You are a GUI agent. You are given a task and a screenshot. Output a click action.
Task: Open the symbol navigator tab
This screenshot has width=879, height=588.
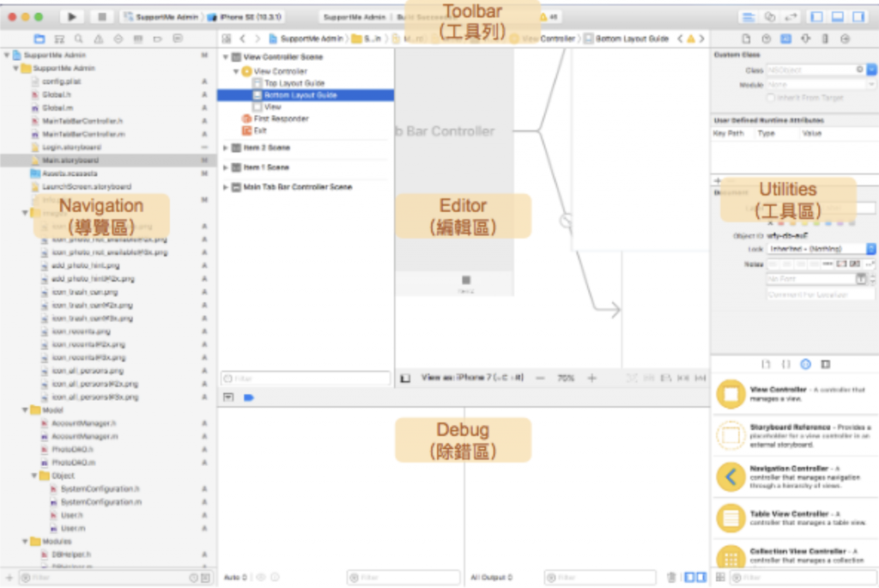(x=59, y=39)
